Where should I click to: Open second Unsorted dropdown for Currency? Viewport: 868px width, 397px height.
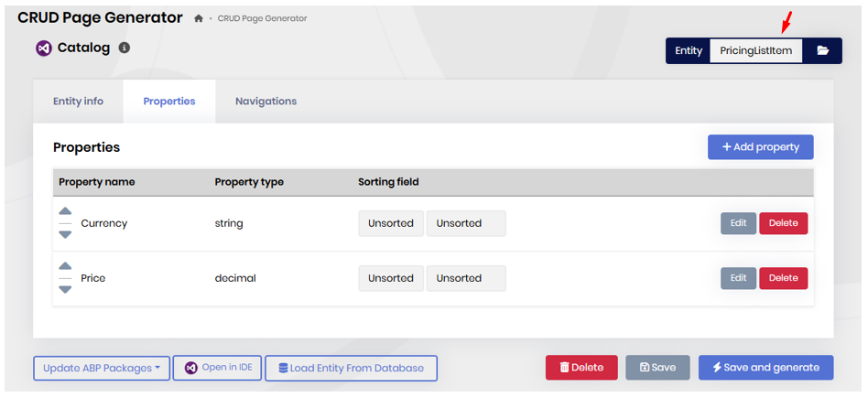pos(466,223)
